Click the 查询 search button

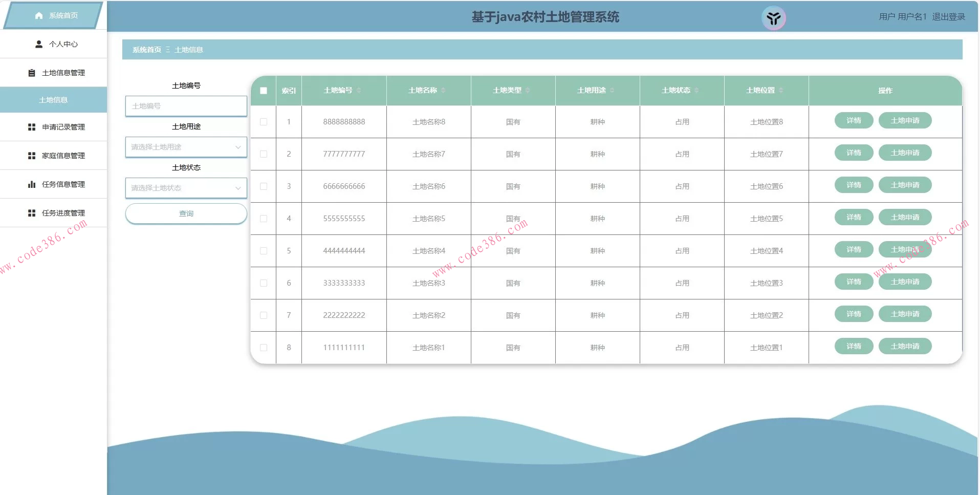coord(186,213)
